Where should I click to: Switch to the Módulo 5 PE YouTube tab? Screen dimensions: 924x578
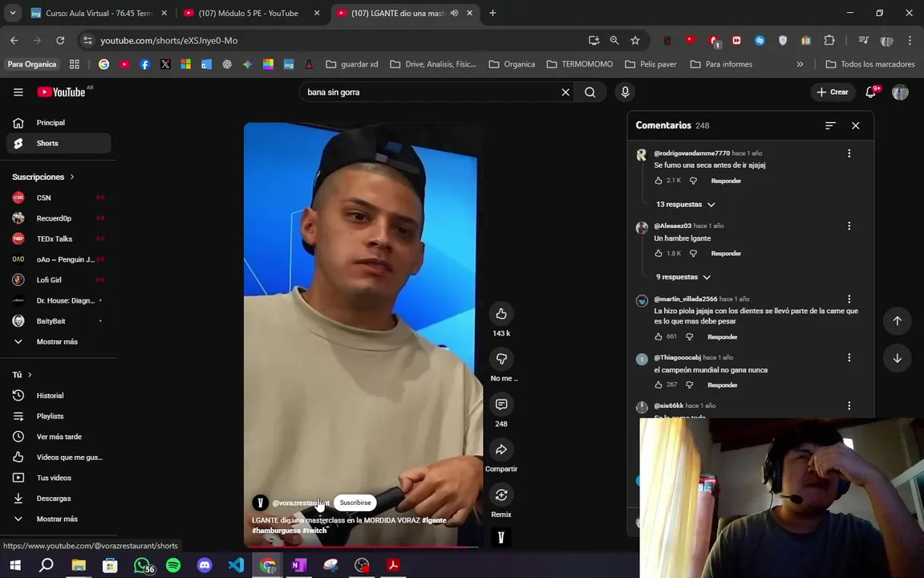[248, 13]
